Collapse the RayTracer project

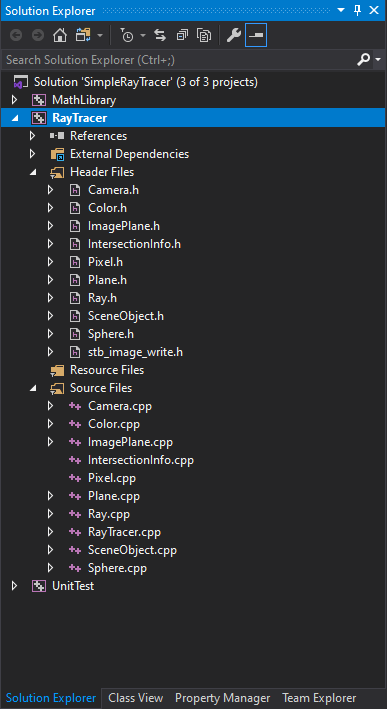15,118
